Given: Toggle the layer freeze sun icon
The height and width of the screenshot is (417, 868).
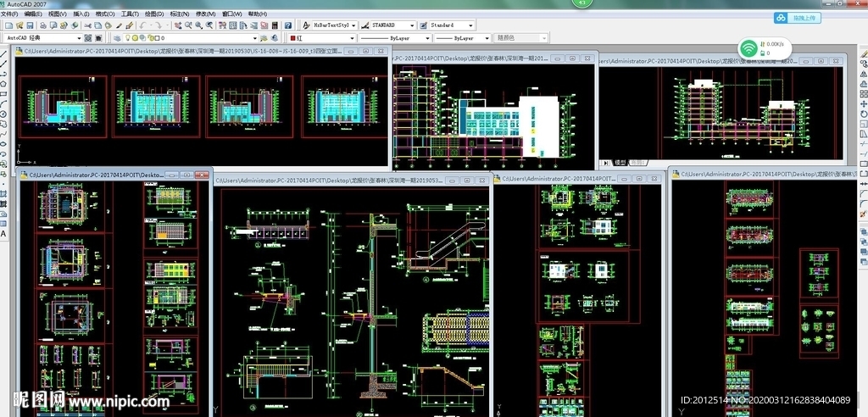Looking at the screenshot, I should pos(136,38).
